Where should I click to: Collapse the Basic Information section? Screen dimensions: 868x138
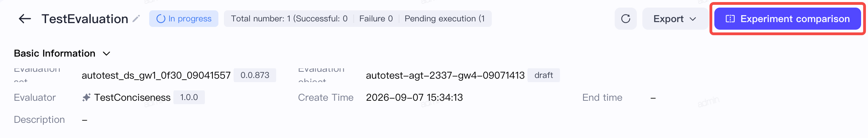point(107,53)
